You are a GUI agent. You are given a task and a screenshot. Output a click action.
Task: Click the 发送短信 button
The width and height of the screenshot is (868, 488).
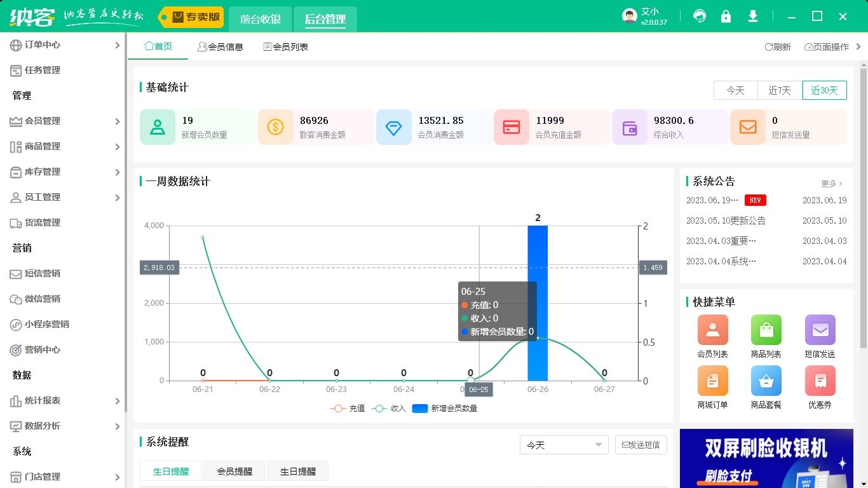pyautogui.click(x=641, y=445)
